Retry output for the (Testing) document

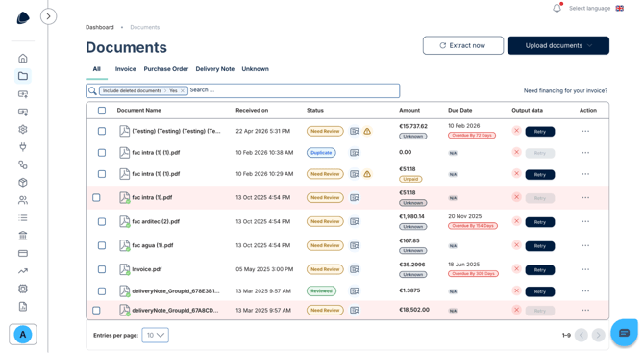(539, 132)
